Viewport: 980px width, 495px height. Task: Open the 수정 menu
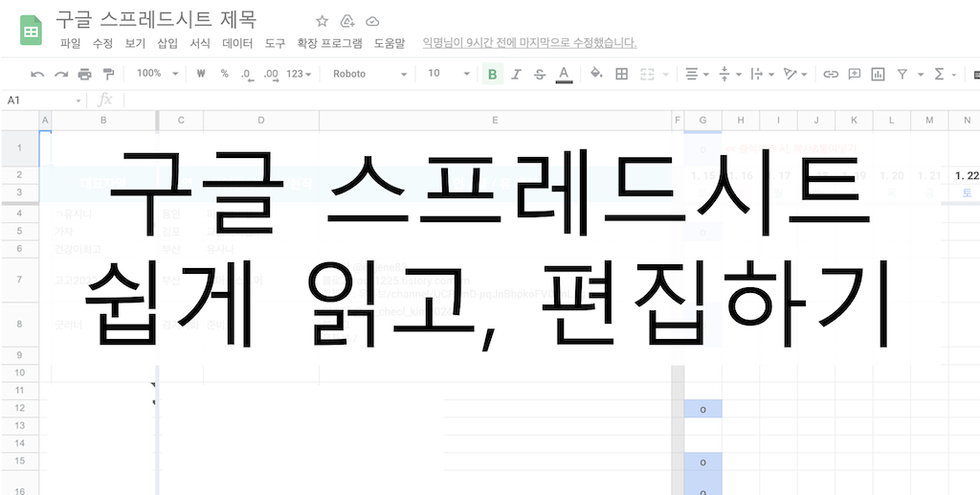(x=102, y=44)
